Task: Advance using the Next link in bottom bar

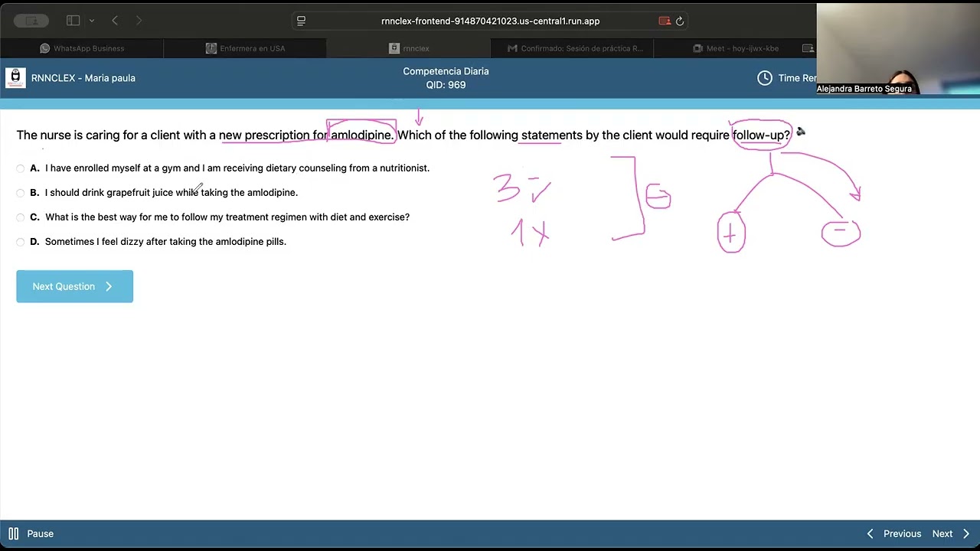Action: [x=942, y=534]
